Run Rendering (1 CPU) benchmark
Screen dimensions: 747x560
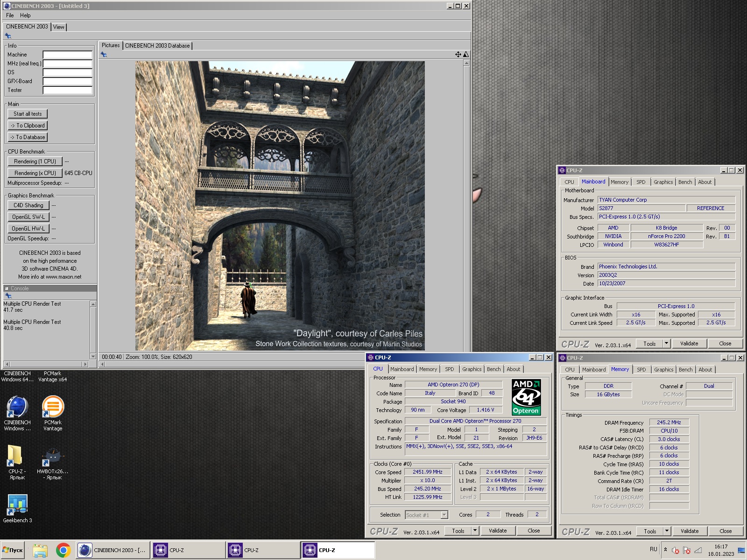point(35,161)
